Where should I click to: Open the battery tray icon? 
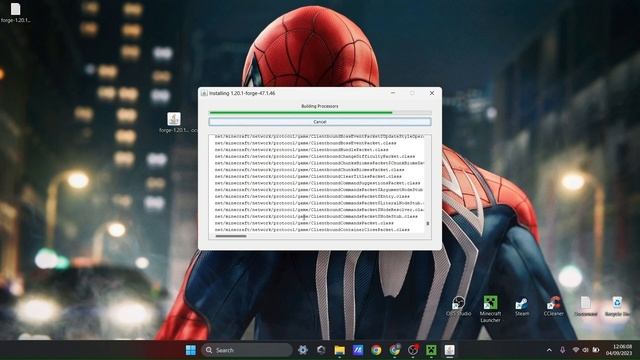pyautogui.click(x=596, y=350)
